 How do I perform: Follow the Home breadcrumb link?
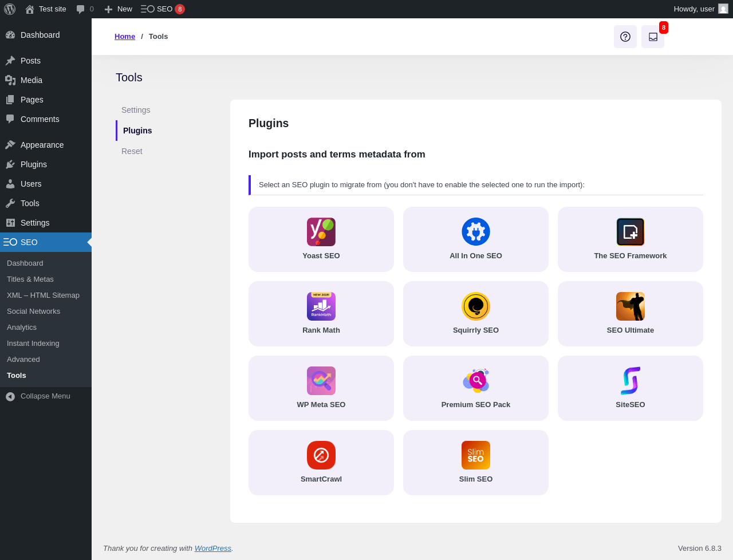point(125,37)
